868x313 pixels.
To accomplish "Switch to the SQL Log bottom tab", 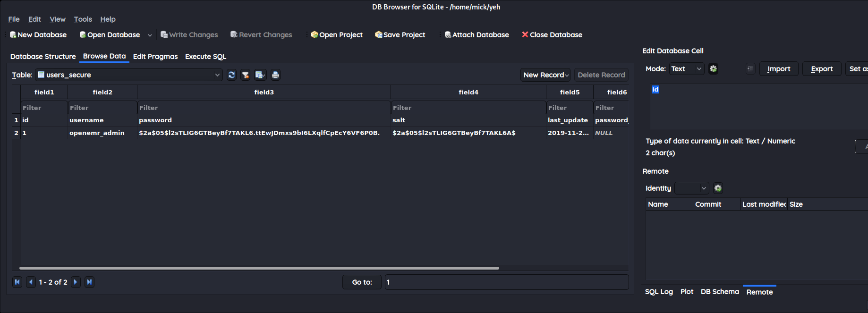I will (659, 292).
